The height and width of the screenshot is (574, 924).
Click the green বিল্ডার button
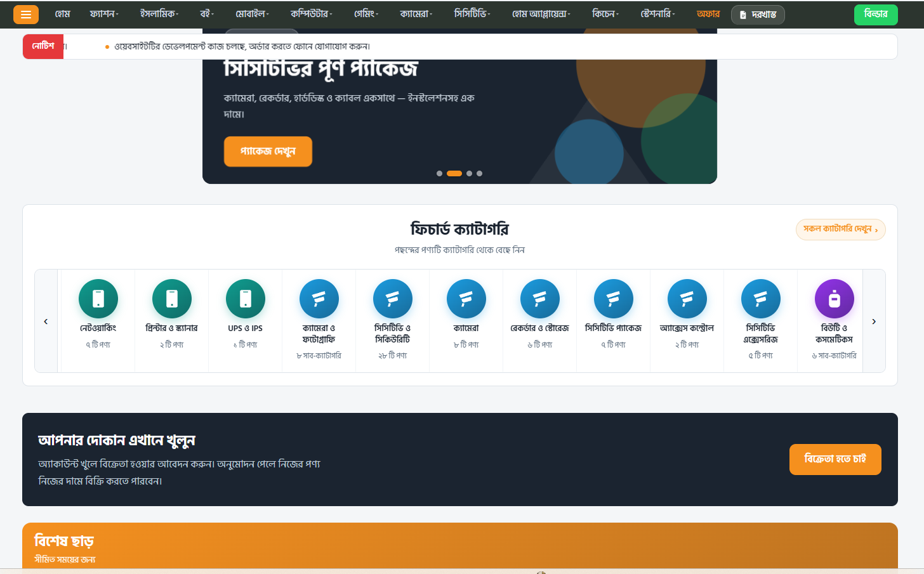tap(876, 15)
